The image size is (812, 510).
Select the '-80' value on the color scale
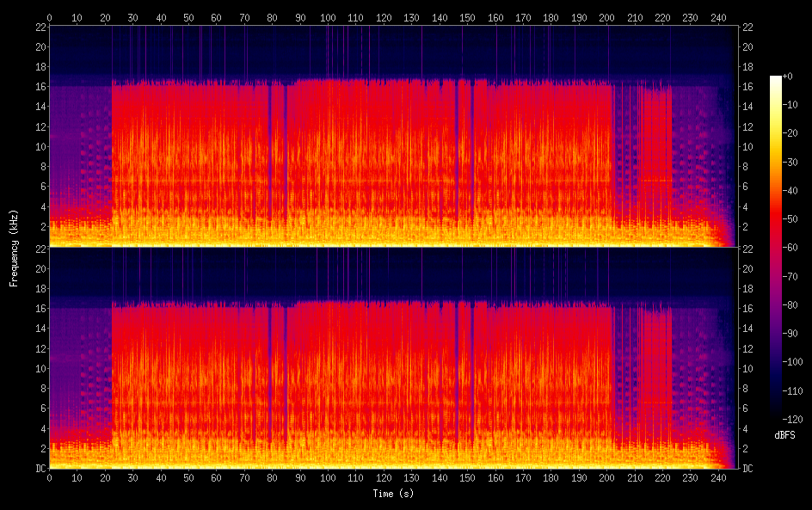pyautogui.click(x=790, y=305)
